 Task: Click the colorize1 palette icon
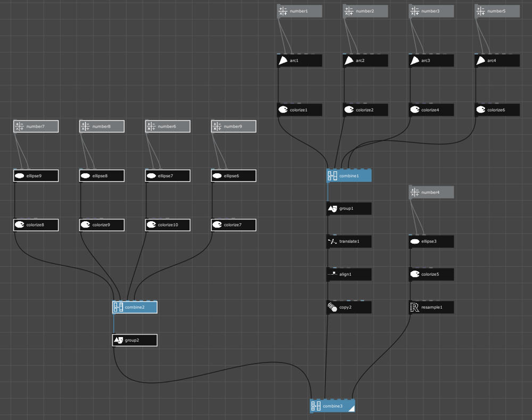pos(283,110)
